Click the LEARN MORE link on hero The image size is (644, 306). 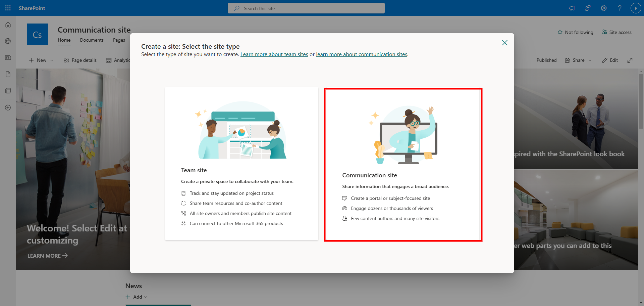tap(48, 256)
